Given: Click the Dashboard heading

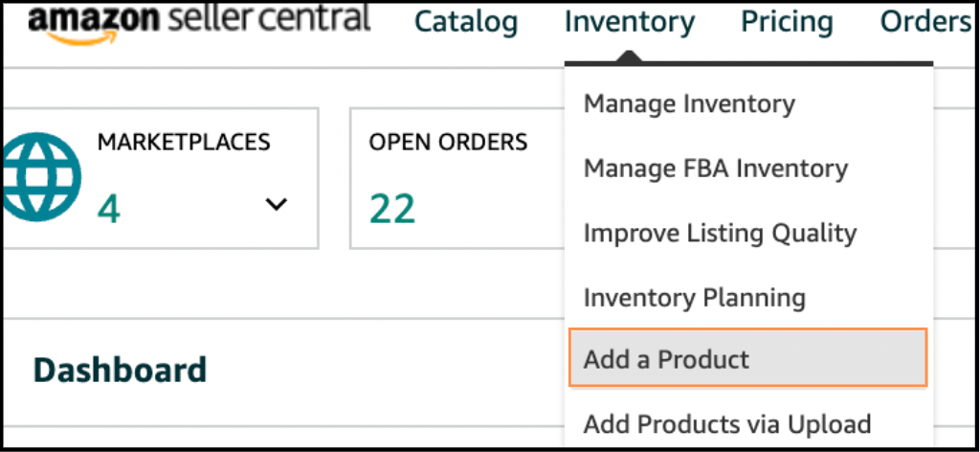Looking at the screenshot, I should coord(120,370).
